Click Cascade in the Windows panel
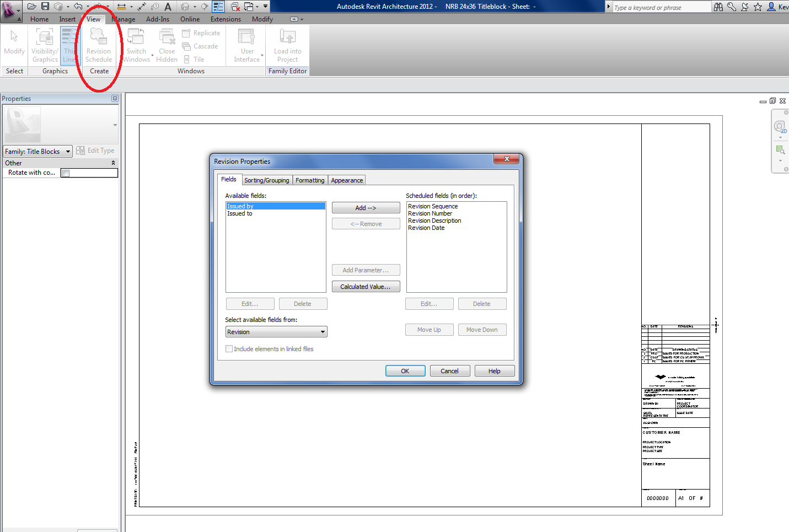This screenshot has height=532, width=789. (200, 46)
